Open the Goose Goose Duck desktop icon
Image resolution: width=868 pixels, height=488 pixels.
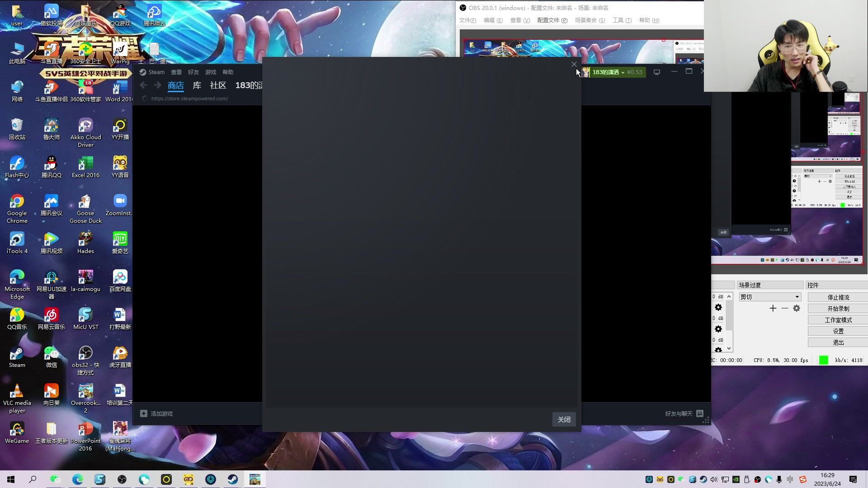pyautogui.click(x=85, y=209)
